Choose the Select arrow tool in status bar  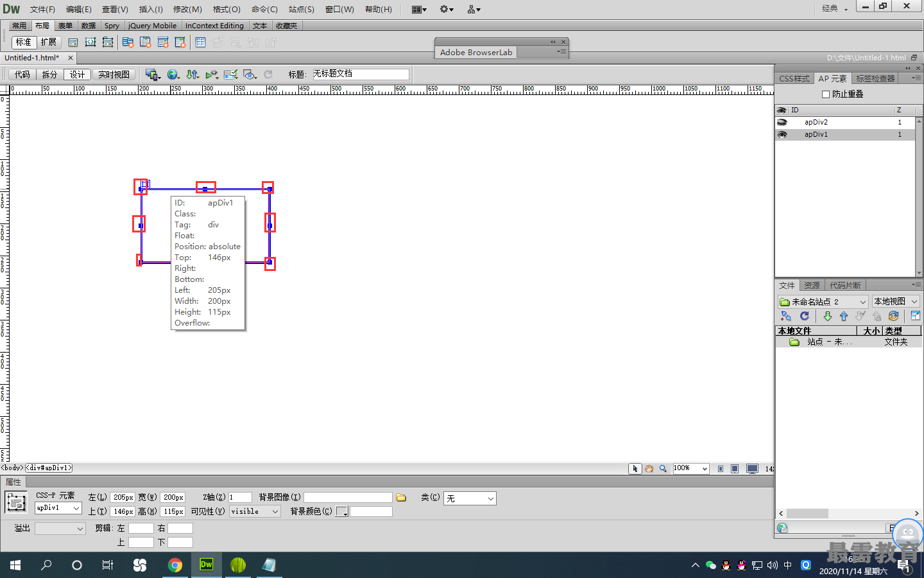(635, 469)
